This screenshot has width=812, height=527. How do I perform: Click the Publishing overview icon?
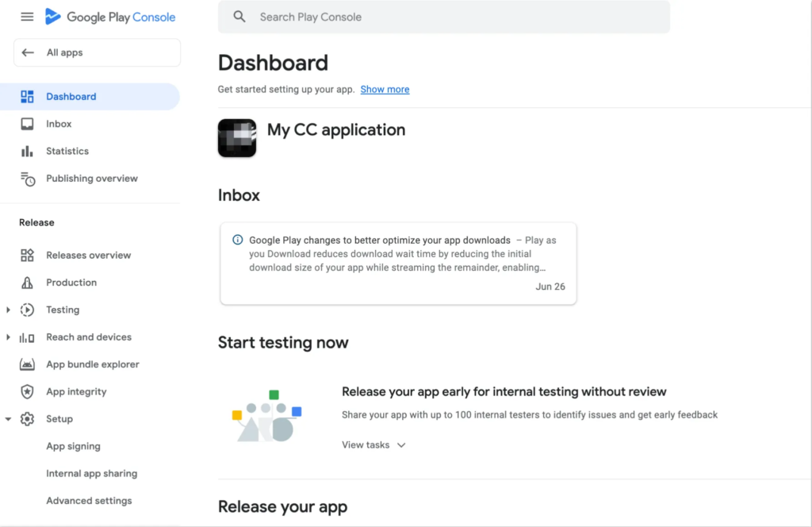click(x=28, y=179)
